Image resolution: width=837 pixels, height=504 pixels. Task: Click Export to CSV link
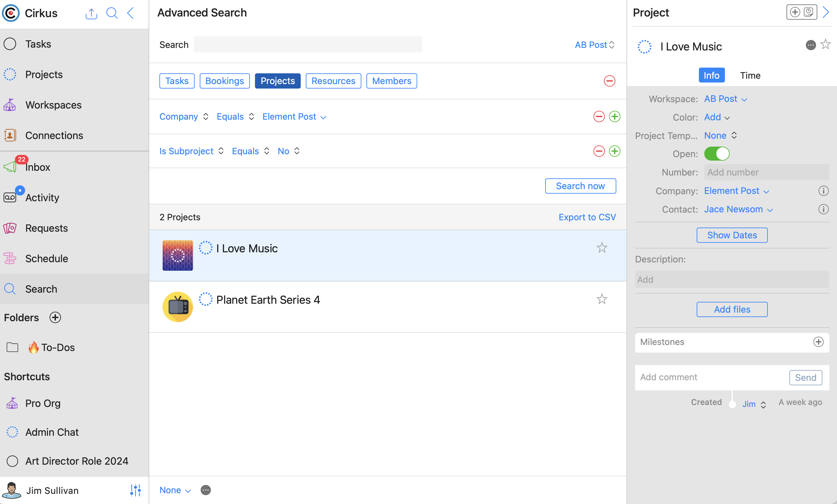(587, 217)
